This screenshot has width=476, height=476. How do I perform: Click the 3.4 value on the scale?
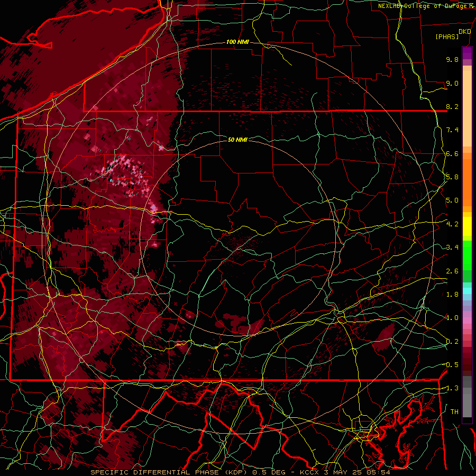[452, 248]
